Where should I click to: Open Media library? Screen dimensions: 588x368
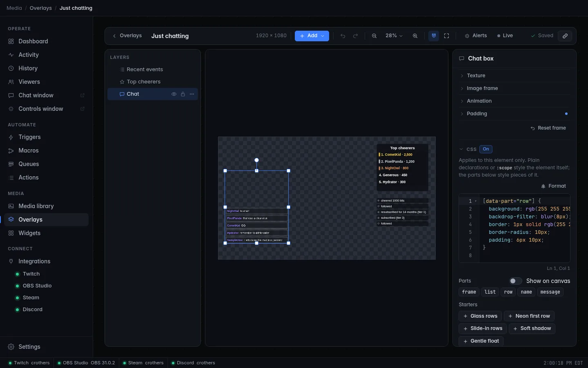click(47, 206)
